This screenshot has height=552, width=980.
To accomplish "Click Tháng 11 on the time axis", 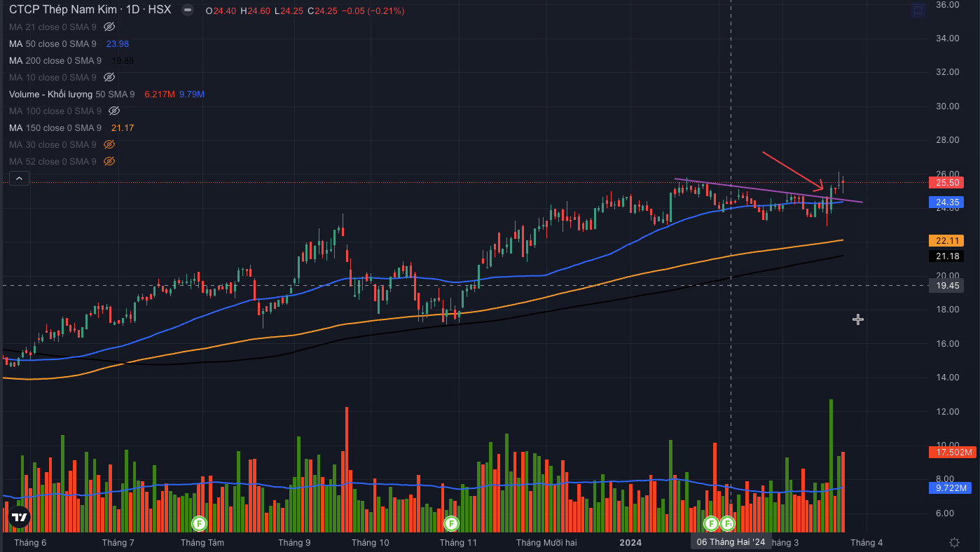I will coord(458,542).
